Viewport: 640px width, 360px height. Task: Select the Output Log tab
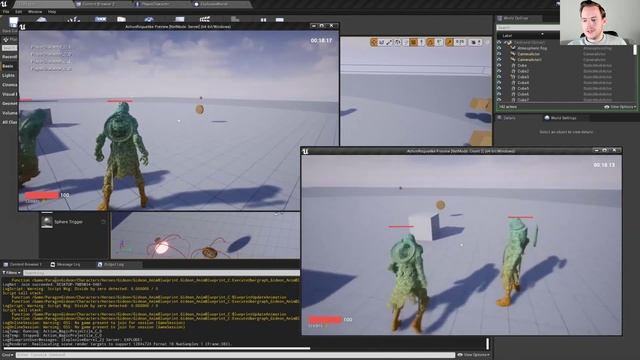coord(113,264)
